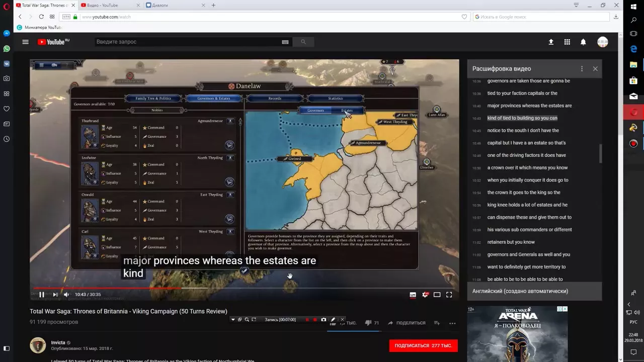Toggle the VPN badge in address bar
Screen dimensions: 644x362
(66, 17)
